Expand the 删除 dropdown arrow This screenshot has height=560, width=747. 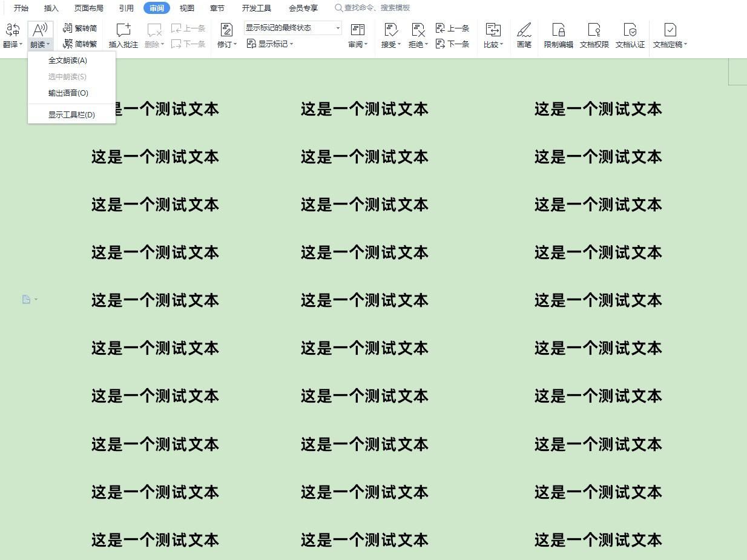[162, 45]
